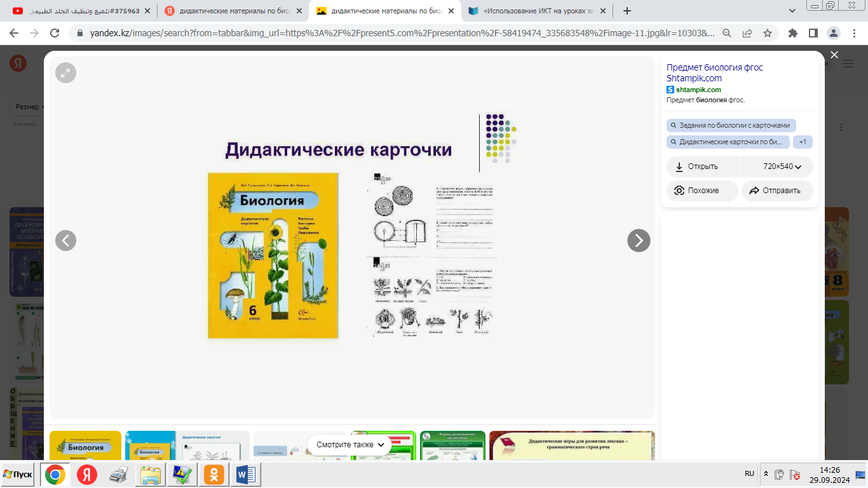Go back to the previous page
Viewport: 868px width, 488px height.
click(14, 33)
